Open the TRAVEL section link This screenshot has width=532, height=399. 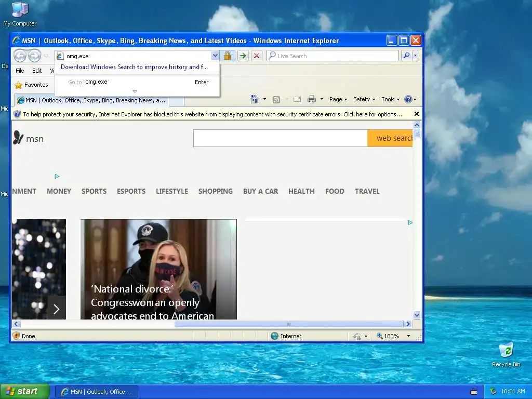tap(367, 191)
